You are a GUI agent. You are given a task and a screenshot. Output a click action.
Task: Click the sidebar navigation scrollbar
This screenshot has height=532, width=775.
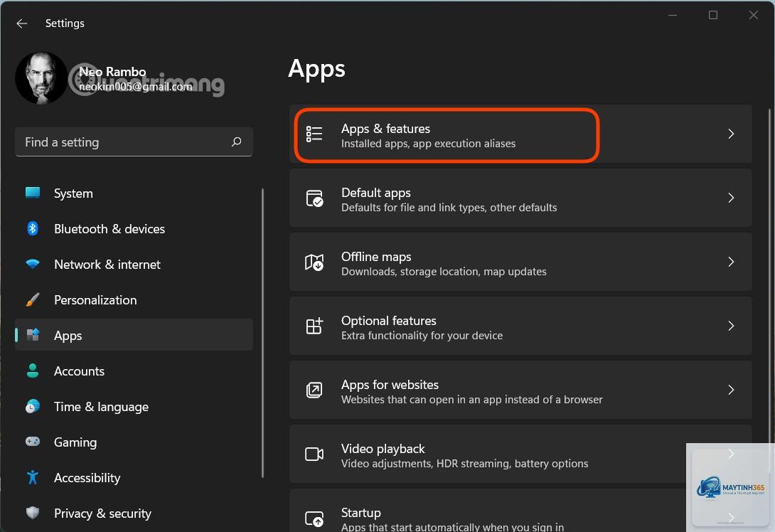coord(262,334)
